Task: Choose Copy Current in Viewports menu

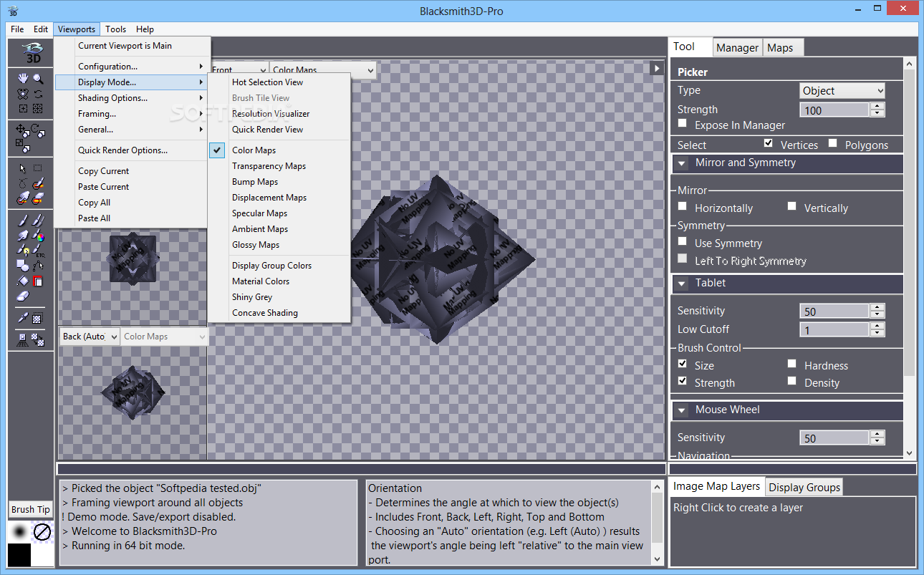Action: coord(133,171)
